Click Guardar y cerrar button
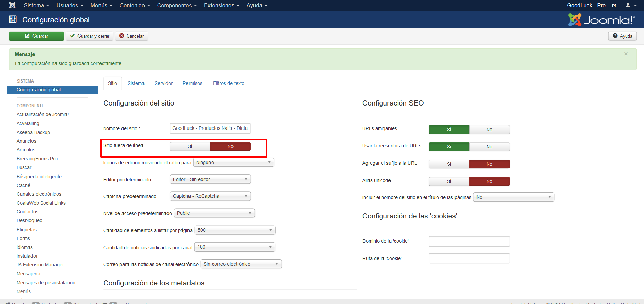644x304 pixels. (89, 36)
